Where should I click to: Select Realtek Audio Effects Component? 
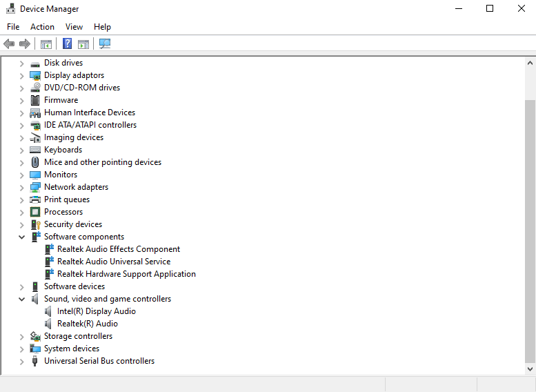(x=119, y=249)
